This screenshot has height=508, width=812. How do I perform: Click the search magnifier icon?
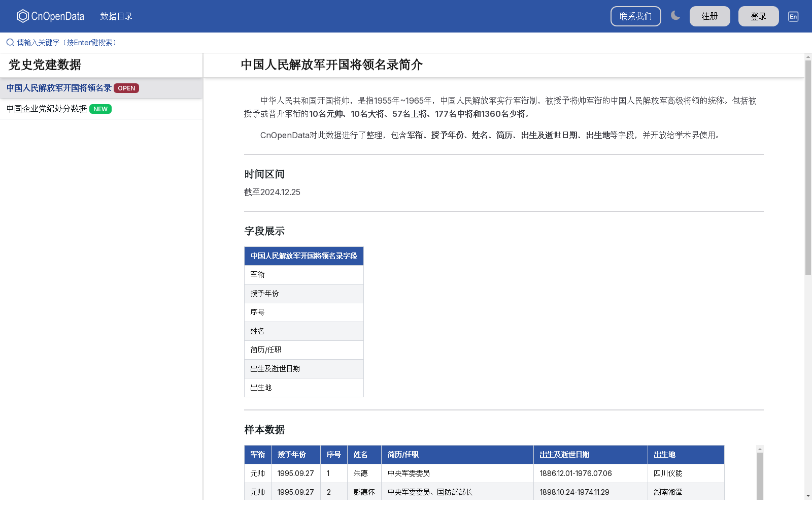click(10, 42)
